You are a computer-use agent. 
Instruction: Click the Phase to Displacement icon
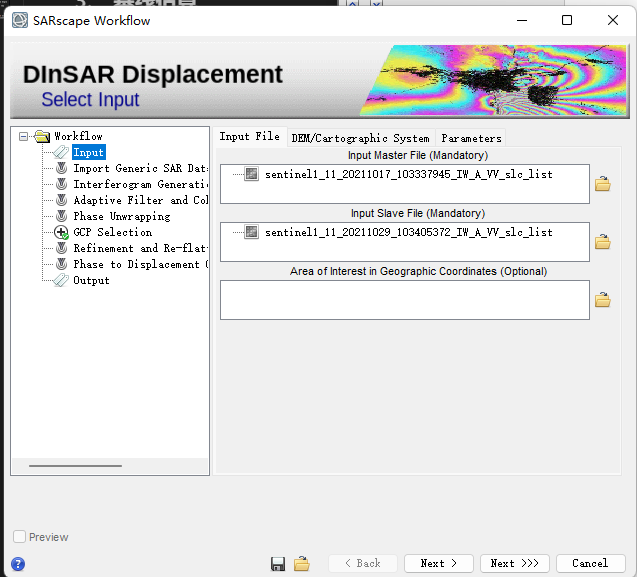point(61,264)
